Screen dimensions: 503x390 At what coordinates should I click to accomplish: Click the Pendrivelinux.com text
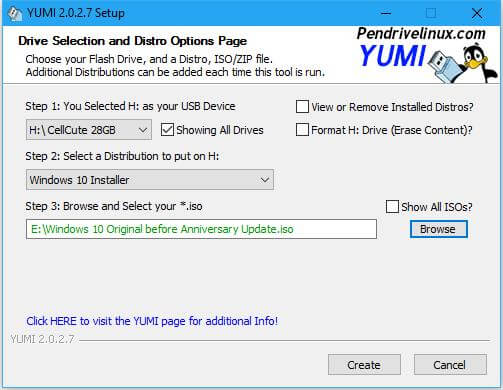421,33
